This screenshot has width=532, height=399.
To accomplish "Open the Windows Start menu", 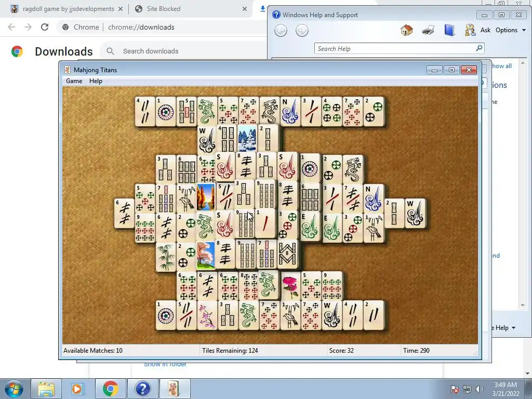I will [x=14, y=389].
